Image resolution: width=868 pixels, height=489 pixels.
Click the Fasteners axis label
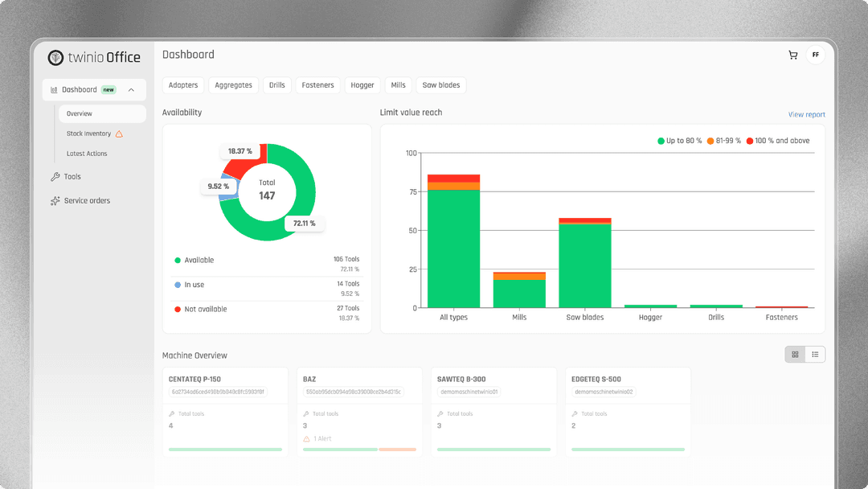point(782,318)
